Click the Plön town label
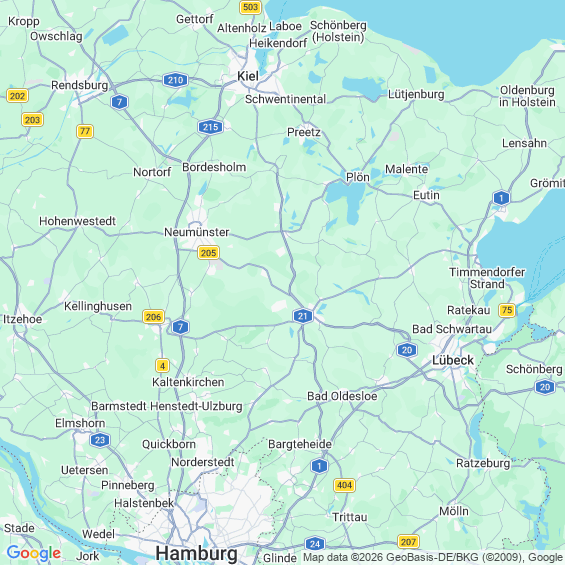This screenshot has height=565, width=565. click(358, 177)
